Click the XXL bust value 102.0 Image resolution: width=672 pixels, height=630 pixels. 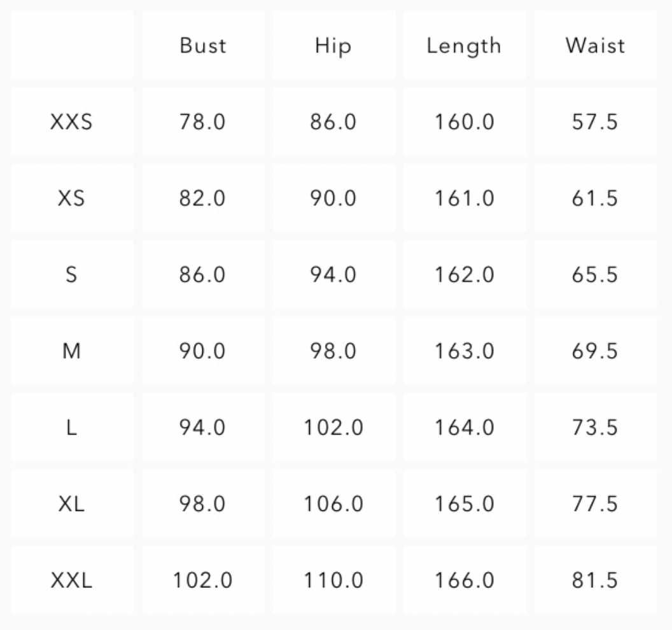(202, 580)
